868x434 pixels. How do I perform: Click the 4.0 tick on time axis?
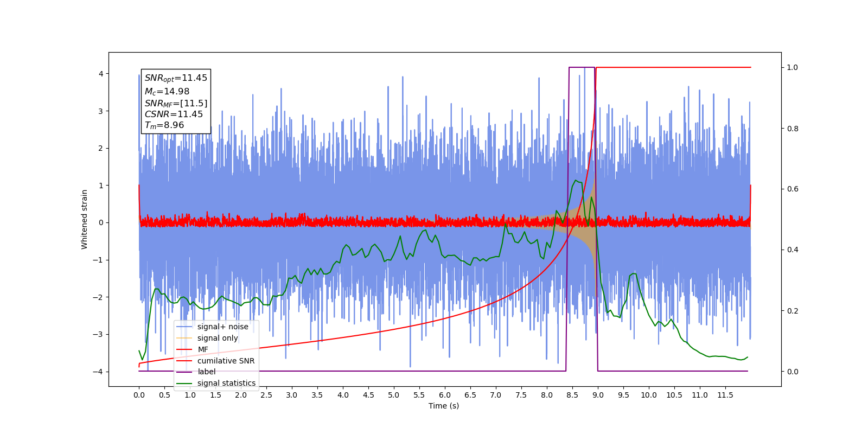[343, 395]
